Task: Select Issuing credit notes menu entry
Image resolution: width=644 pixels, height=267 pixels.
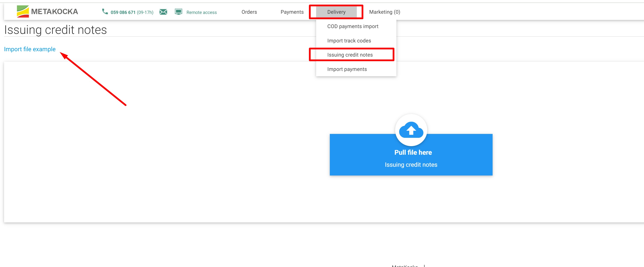Action: point(350,55)
